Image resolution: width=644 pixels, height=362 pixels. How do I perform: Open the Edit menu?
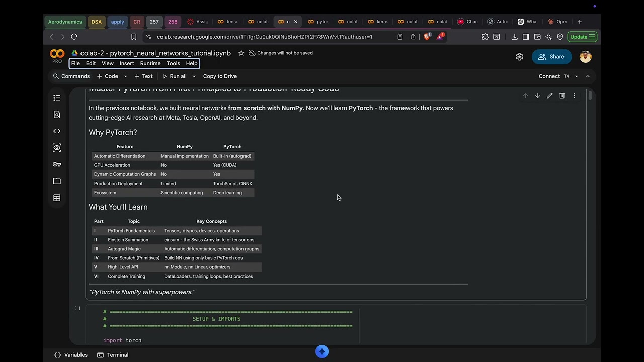click(x=91, y=63)
